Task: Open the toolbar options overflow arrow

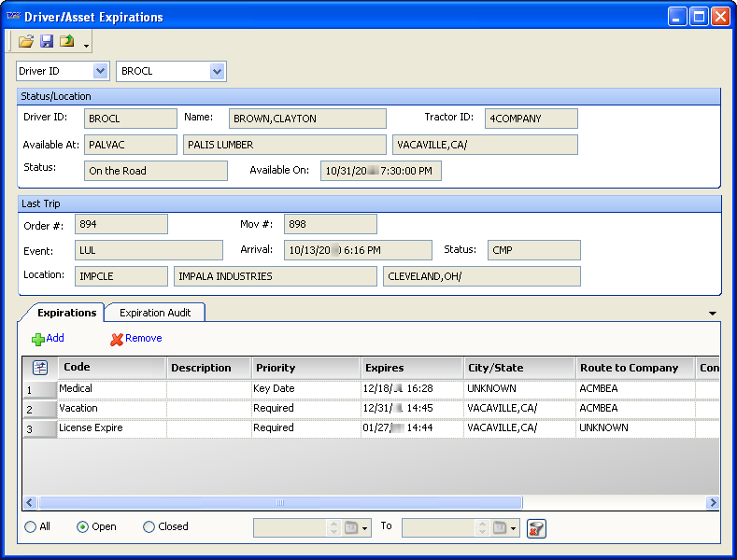Action: click(87, 45)
